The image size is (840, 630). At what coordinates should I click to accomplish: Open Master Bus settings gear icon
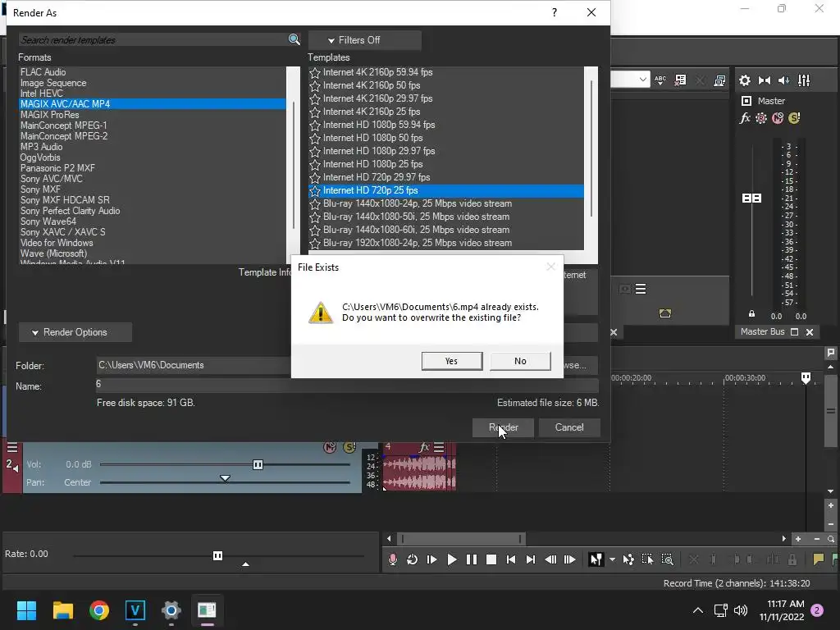745,80
